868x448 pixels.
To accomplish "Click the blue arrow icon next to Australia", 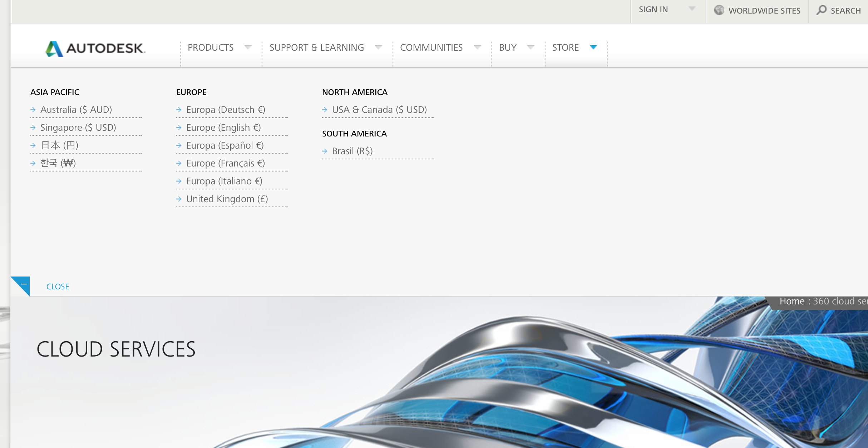I will [33, 110].
